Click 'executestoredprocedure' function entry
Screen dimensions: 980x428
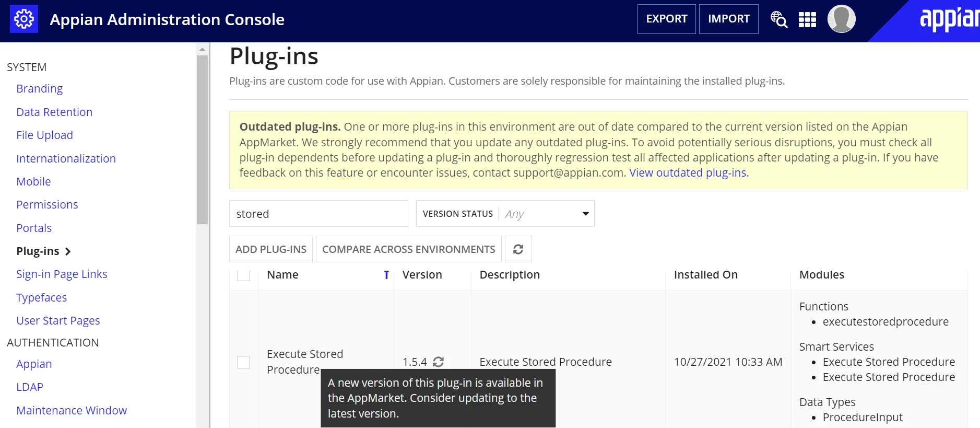(x=885, y=322)
